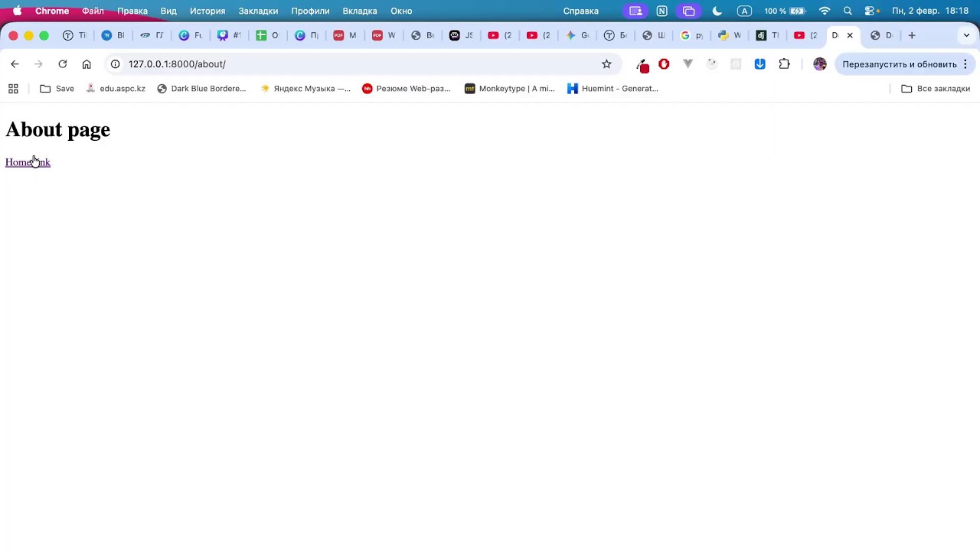Open the browser home page
The width and height of the screenshot is (980, 551).
[x=87, y=64]
